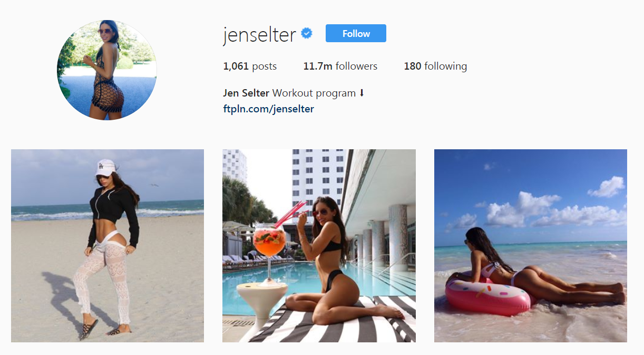644x355 pixels.
Task: Click the down arrow emoji in bio
Action: [362, 93]
